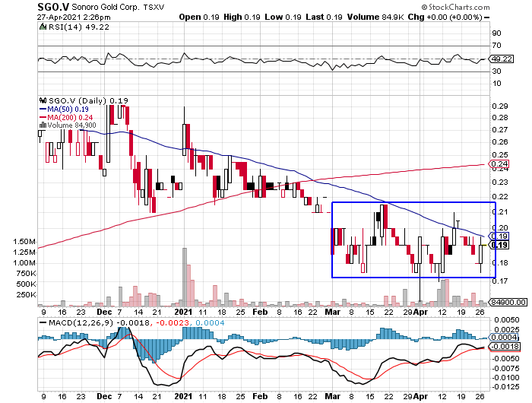Click the MA(50) 0.19 legend text
This screenshot has width=532, height=403.
click(68, 109)
